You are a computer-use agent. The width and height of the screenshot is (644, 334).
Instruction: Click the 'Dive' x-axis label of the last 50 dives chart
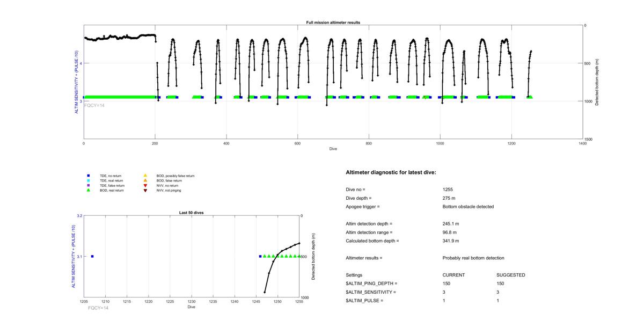click(192, 307)
